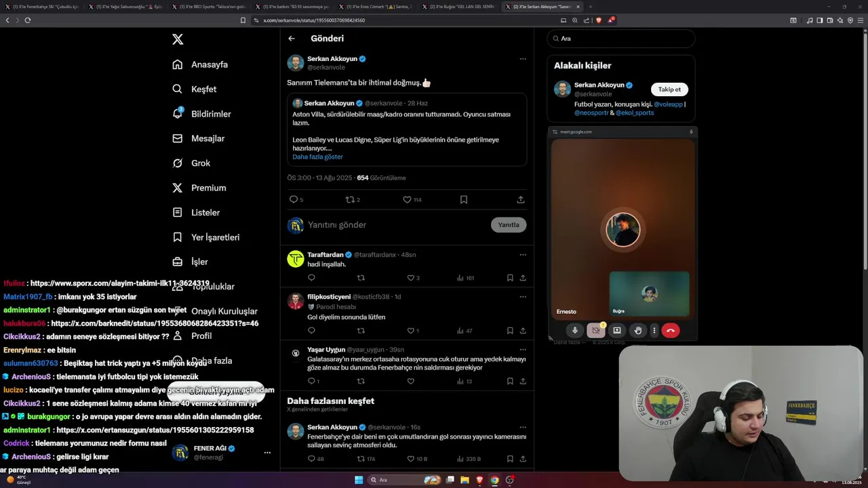Open more options in Google Meet controls
868x488 pixels.
[654, 331]
